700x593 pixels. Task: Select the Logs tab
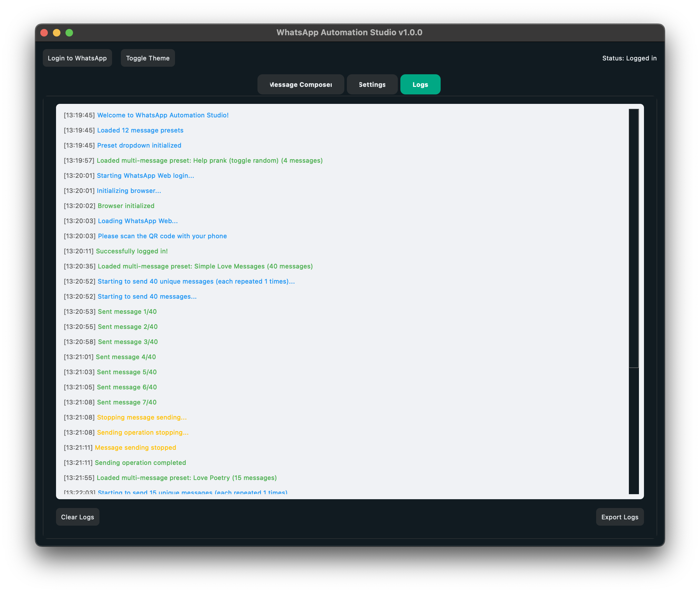[420, 84]
